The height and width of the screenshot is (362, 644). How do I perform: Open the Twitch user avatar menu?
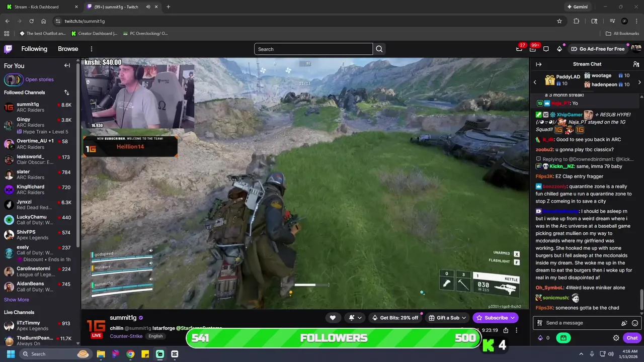[x=636, y=49]
